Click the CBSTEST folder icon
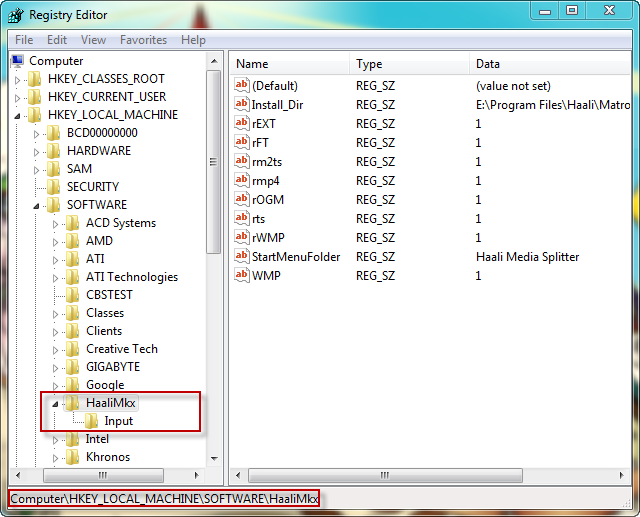 click(73, 295)
